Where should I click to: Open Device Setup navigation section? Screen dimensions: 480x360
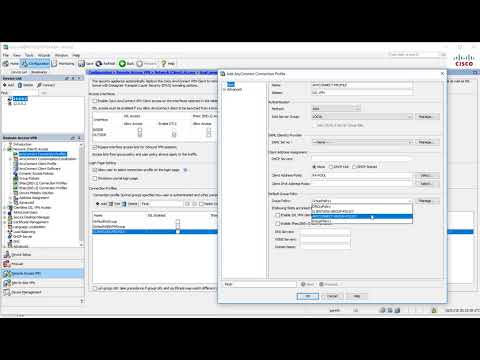42,255
